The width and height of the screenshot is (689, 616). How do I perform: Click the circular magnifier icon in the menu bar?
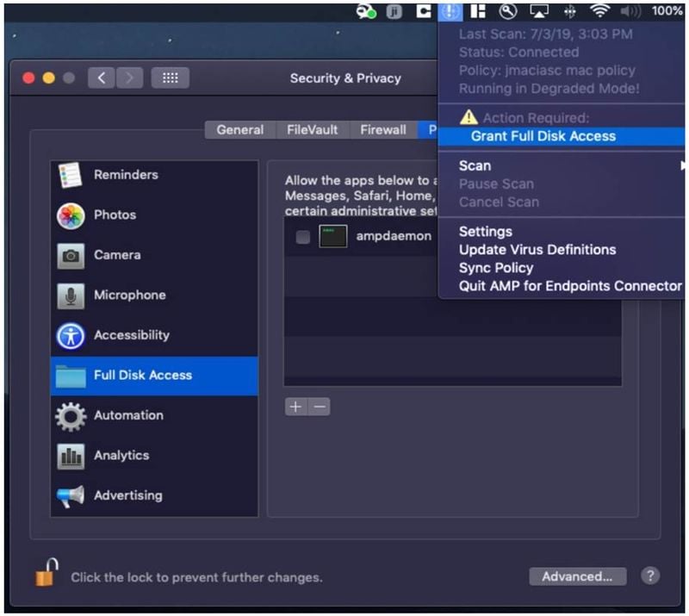(507, 11)
